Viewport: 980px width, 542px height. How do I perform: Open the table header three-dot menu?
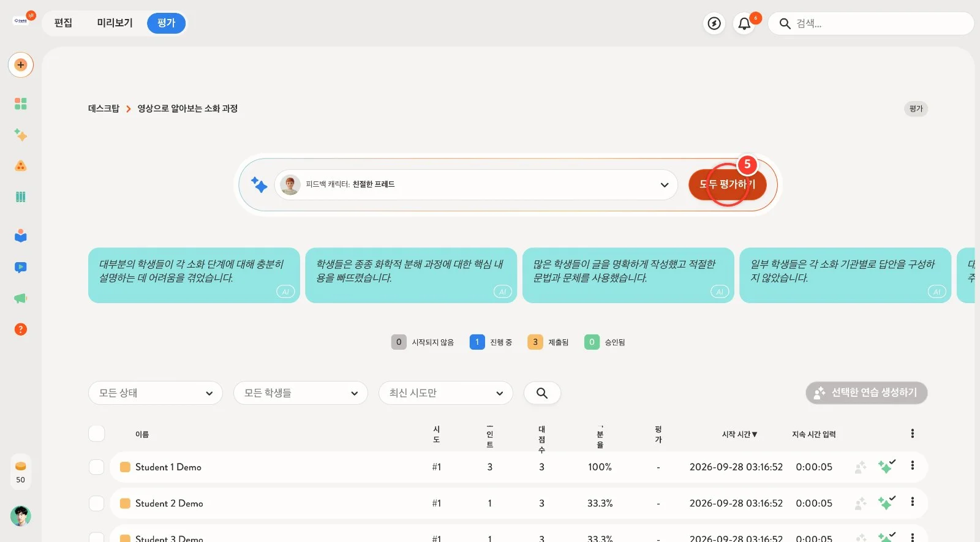tap(913, 434)
